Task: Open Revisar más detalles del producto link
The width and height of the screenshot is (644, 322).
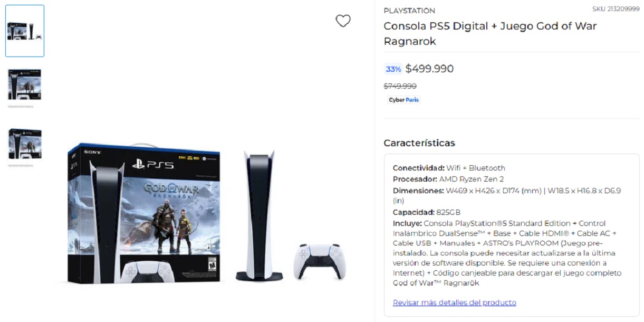Action: pyautogui.click(x=454, y=302)
